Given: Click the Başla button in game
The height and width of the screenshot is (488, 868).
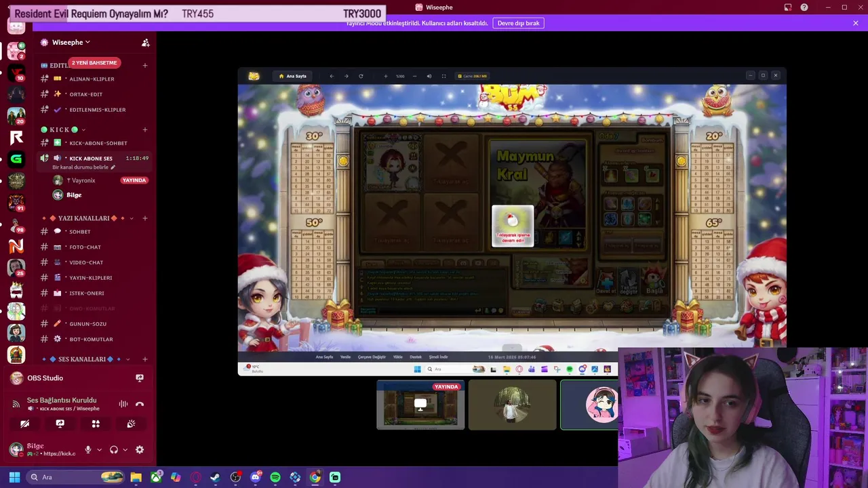Looking at the screenshot, I should pyautogui.click(x=654, y=281).
